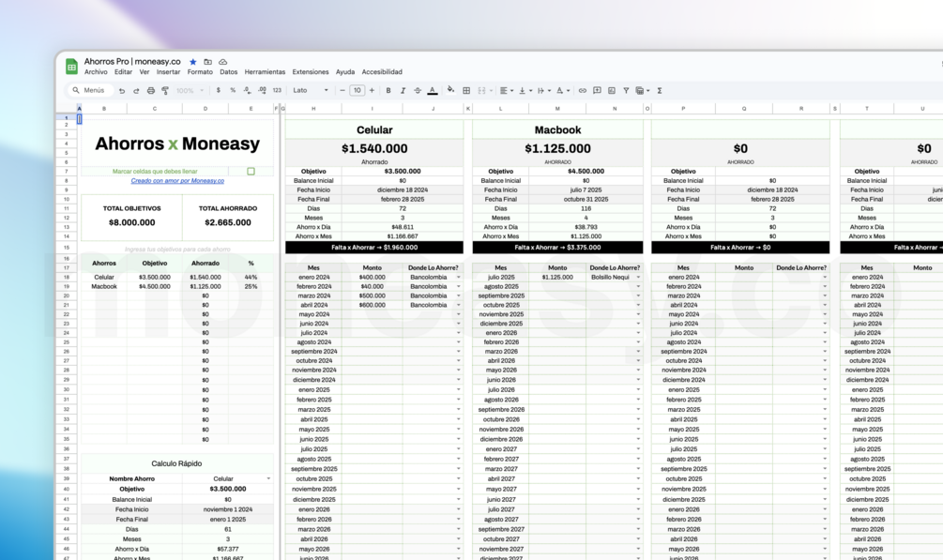Decrease decimal places

[247, 91]
